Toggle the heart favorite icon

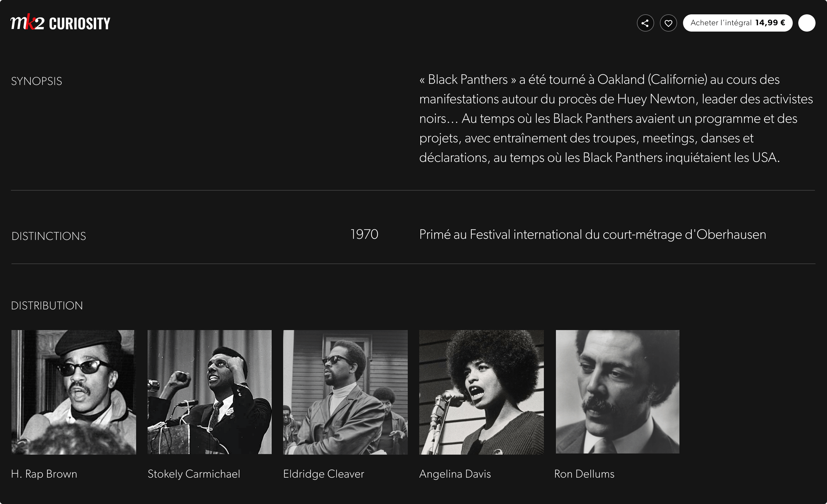tap(668, 23)
